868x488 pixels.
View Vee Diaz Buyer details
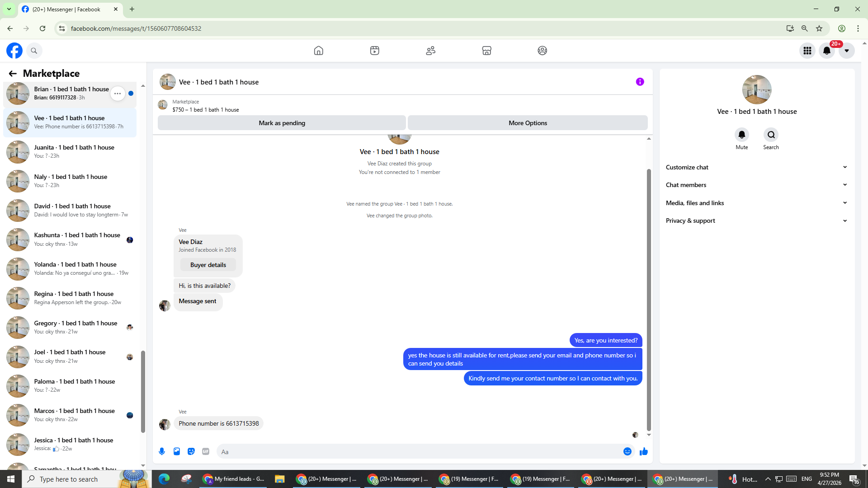208,265
